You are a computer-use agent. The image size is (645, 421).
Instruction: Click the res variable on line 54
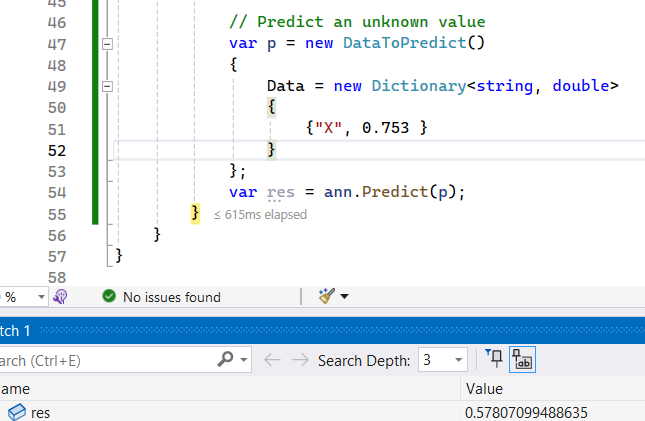click(281, 192)
